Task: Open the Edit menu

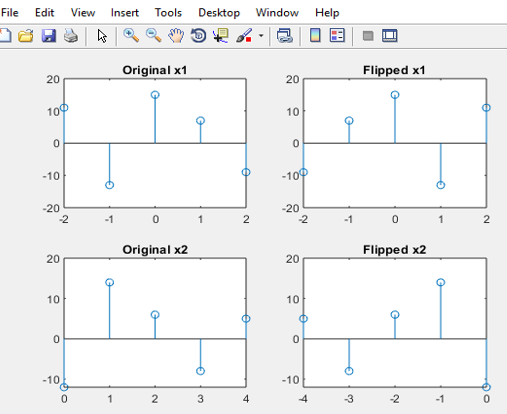Action: coord(44,13)
